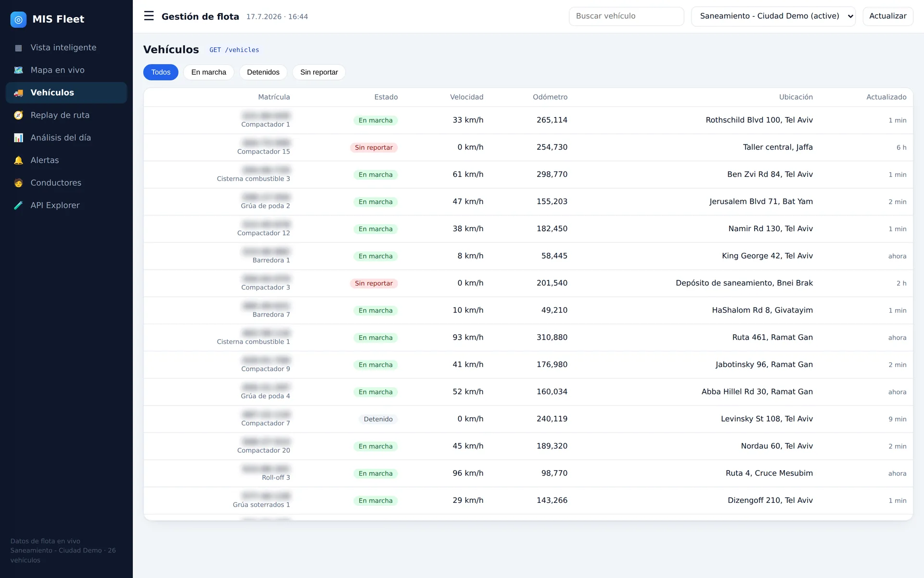The image size is (924, 578).
Task: Open the Saneamiento - Ciudad Demo fleet dropdown
Action: coord(773,16)
